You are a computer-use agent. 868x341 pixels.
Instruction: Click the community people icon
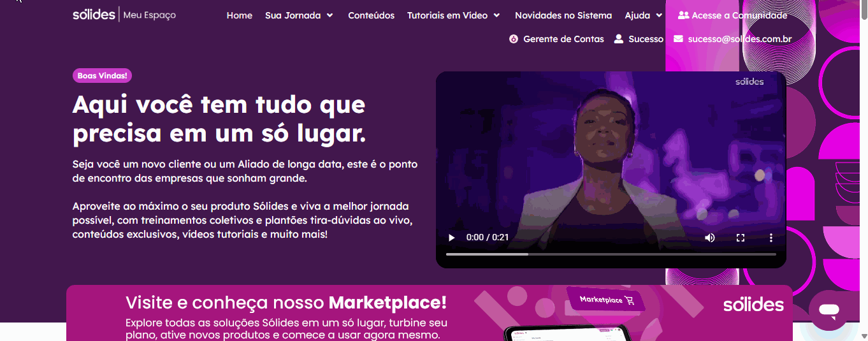pyautogui.click(x=684, y=15)
